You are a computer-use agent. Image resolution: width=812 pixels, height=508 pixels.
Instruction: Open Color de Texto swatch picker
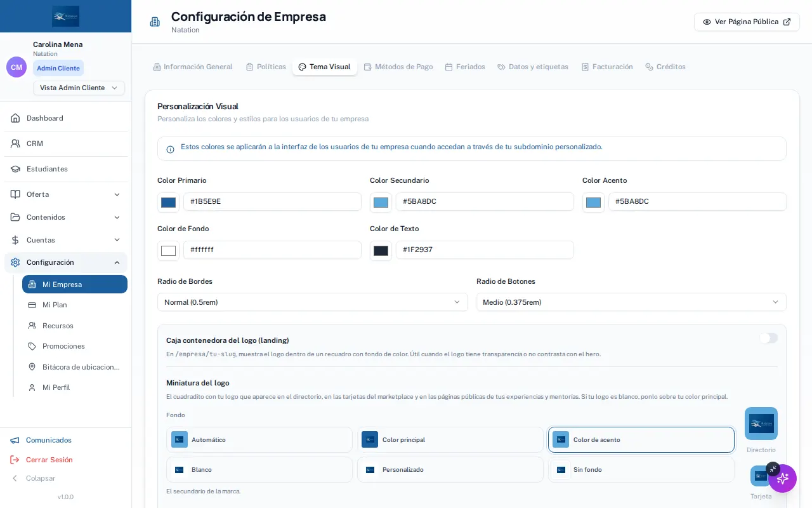(381, 251)
